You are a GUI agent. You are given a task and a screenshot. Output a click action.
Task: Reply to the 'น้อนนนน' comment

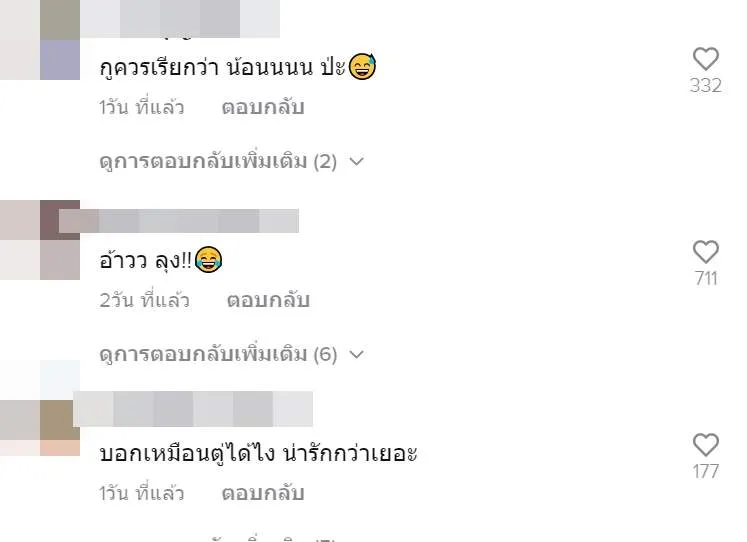263,107
